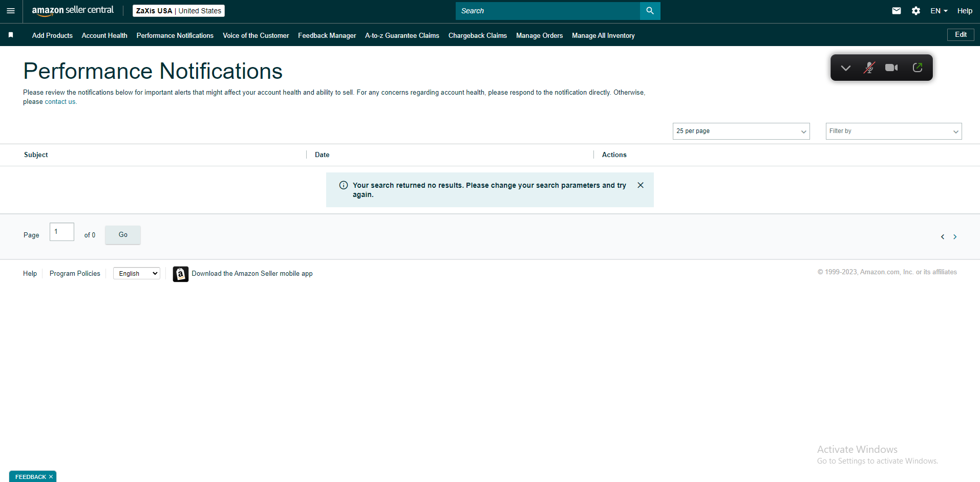Open the hamburger main menu

pyautogui.click(x=11, y=11)
